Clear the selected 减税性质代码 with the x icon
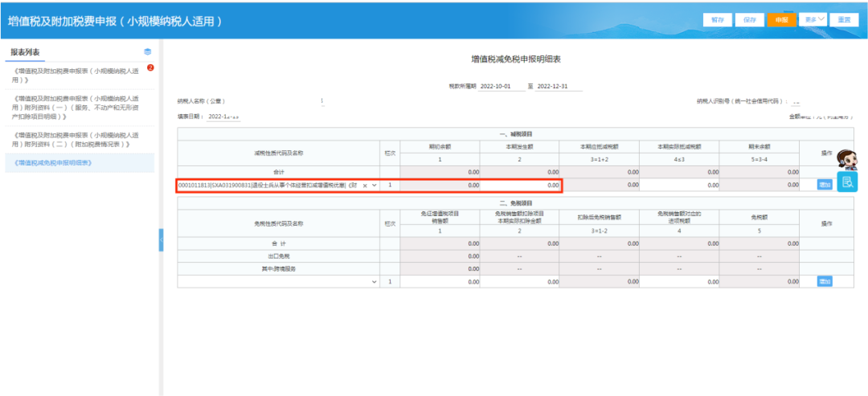Screen dimensions: 868x396 (365, 186)
